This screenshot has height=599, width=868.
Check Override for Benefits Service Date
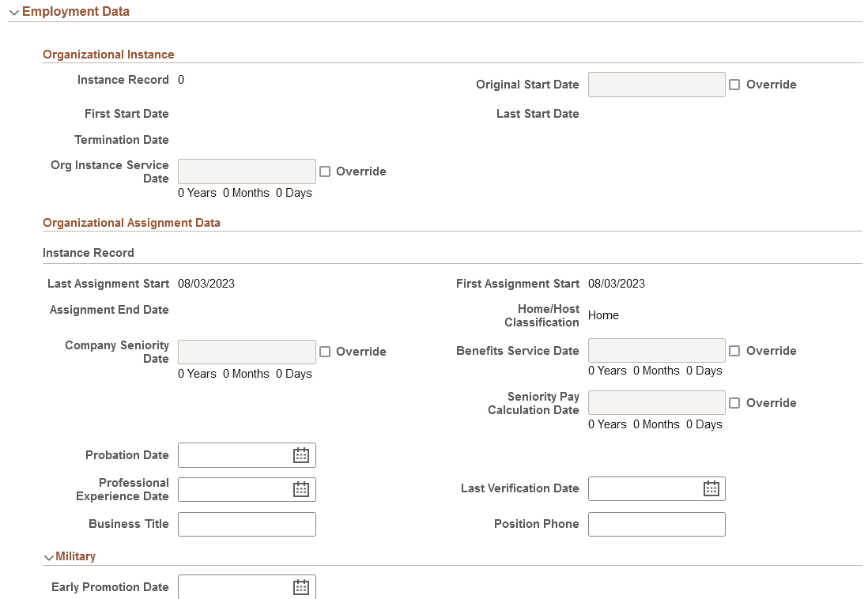tap(734, 351)
